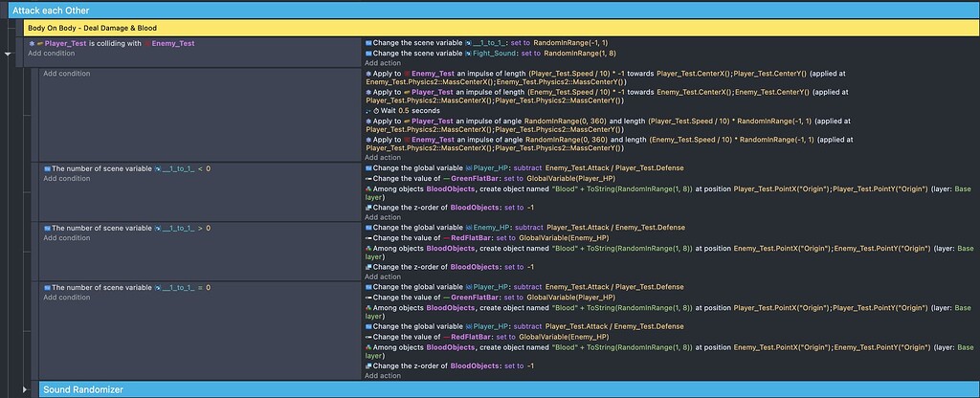This screenshot has width=980, height=398.
Task: Click the physics icon before 'Apply to Enemy_Test an impulse of length'
Action: [368, 73]
